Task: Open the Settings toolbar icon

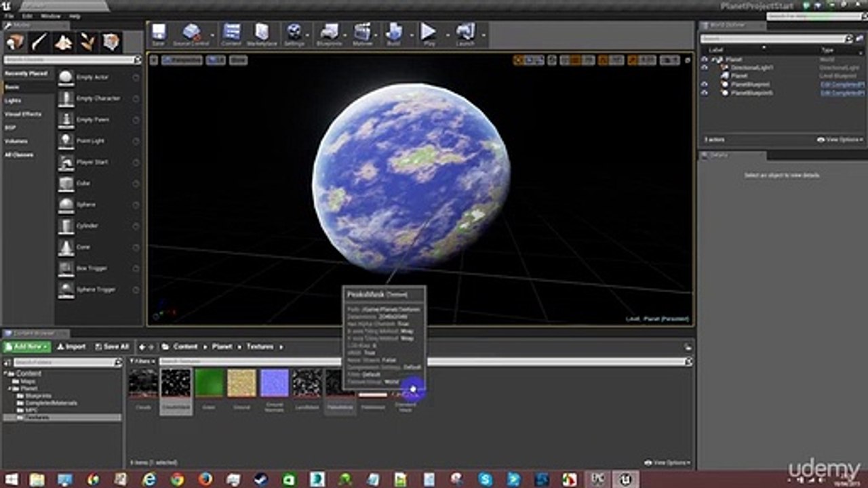Action: pyautogui.click(x=294, y=34)
